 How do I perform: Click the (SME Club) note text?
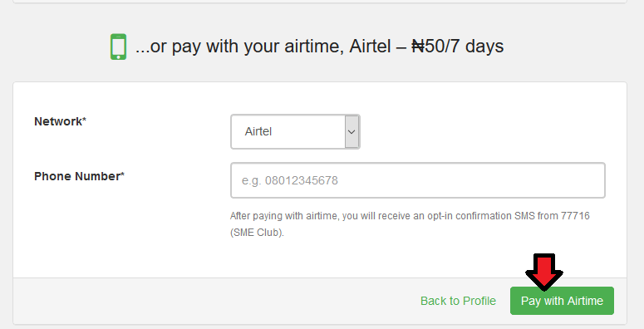click(x=257, y=233)
